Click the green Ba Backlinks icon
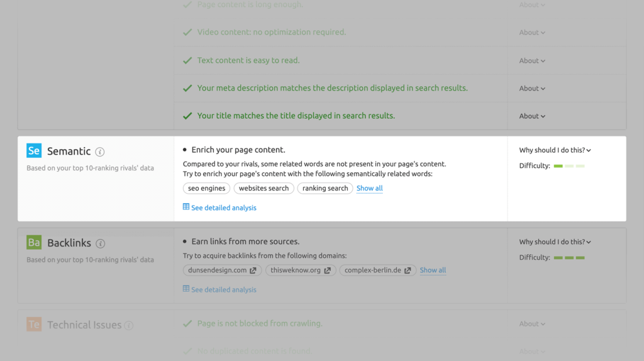 [34, 243]
